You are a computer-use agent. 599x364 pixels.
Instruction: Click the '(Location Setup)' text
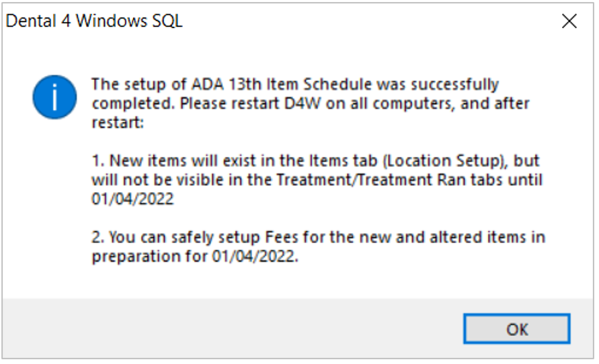point(444,161)
